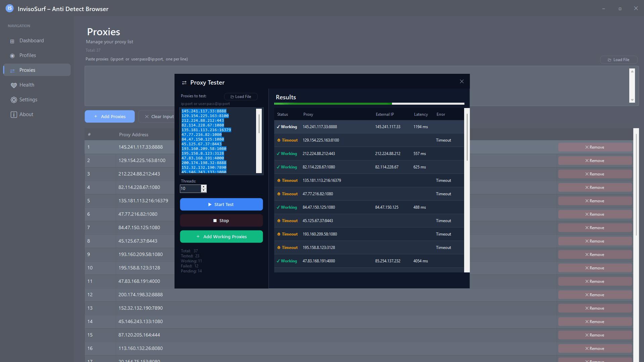Remove proxy 113.160.132.26:8080 from list
Image resolution: width=644 pixels, height=362 pixels.
(595, 348)
